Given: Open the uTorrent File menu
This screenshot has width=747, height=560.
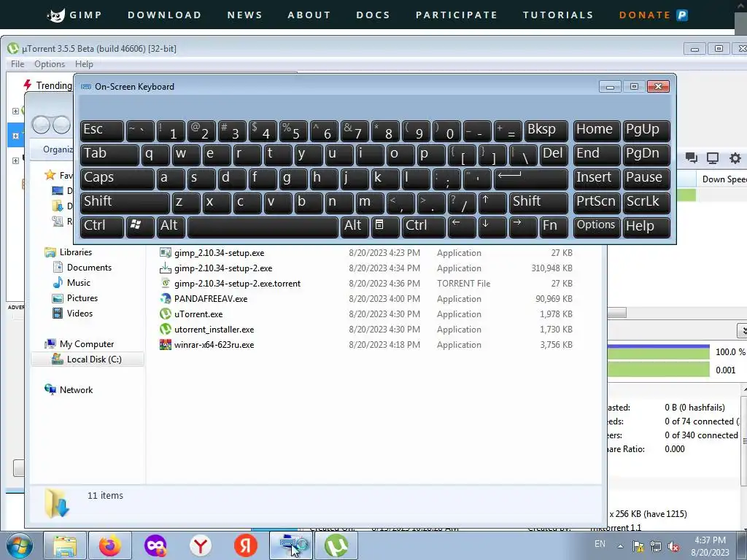Looking at the screenshot, I should tap(18, 64).
